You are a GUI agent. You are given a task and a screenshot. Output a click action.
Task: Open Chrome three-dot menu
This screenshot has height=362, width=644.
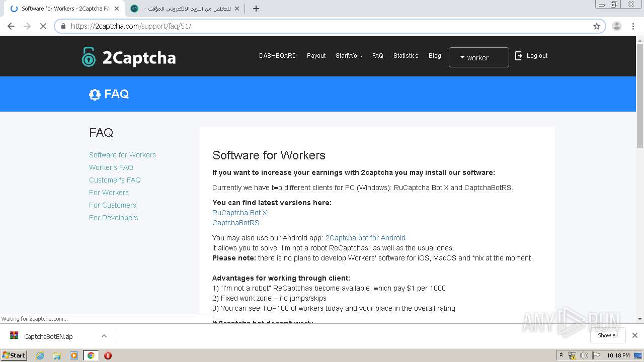(x=633, y=26)
